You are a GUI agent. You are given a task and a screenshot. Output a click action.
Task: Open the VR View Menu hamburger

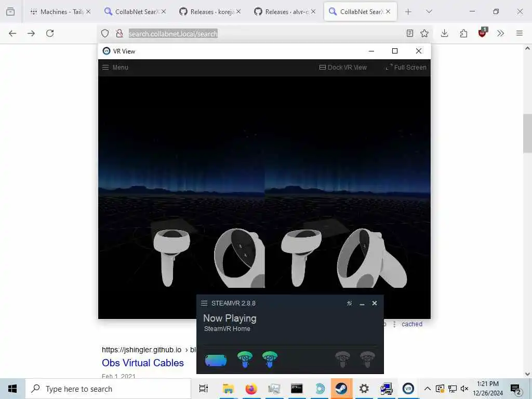click(x=115, y=67)
